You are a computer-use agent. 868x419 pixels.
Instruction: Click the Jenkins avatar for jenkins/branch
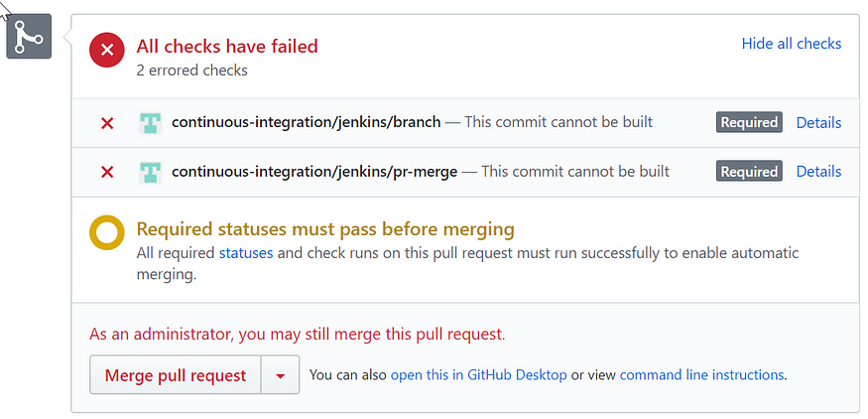tap(151, 123)
